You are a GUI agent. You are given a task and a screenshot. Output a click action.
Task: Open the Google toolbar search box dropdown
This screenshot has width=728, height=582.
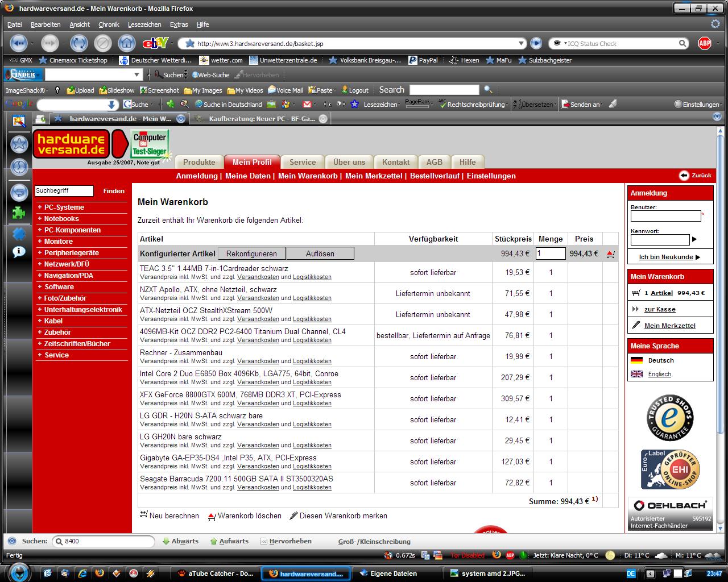[x=113, y=105]
